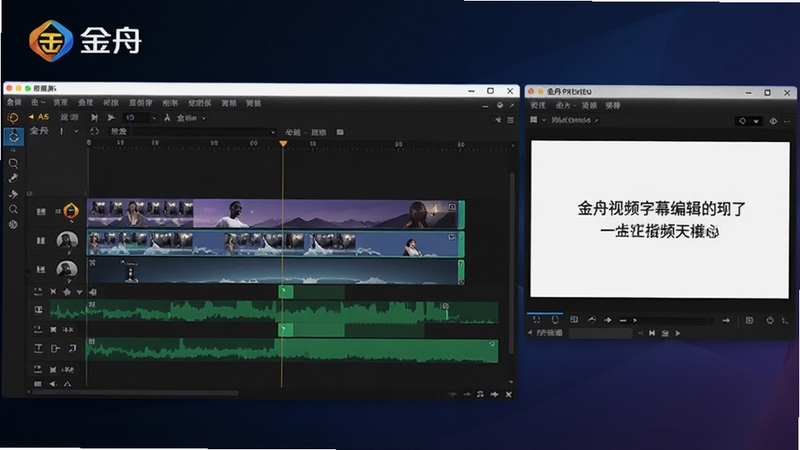Open the last menu in editor window menu bar
This screenshot has height=450, width=800.
tap(254, 103)
